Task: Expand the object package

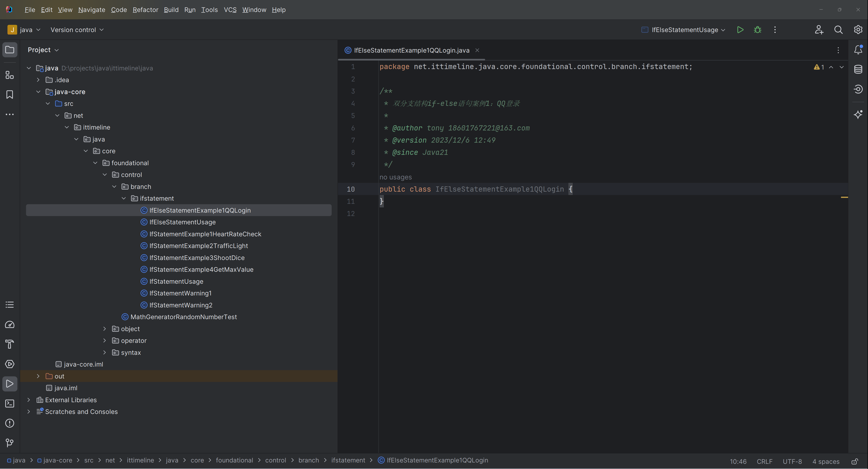Action: click(x=104, y=329)
